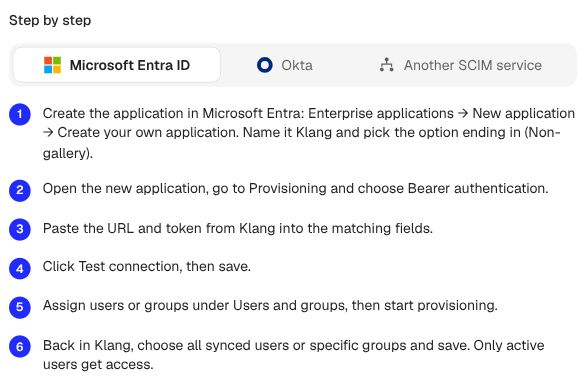The width and height of the screenshot is (584, 382).
Task: Click text 'Click Test connection, then save.'
Action: point(147,267)
